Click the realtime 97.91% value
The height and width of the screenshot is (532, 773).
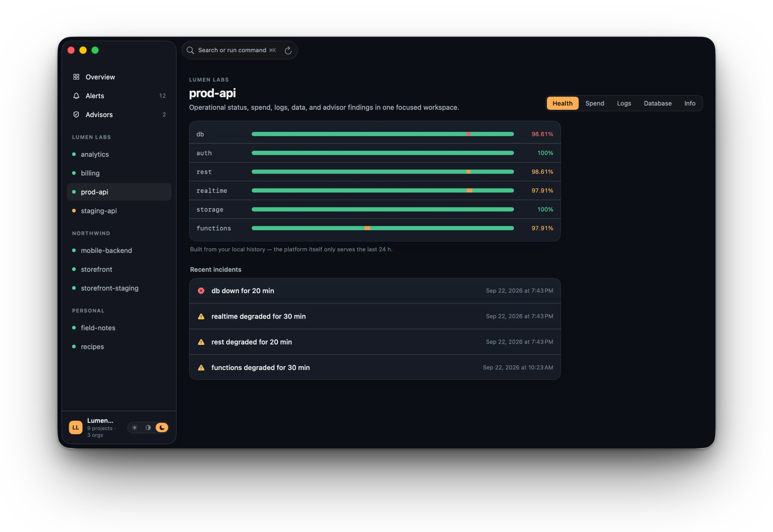coord(542,191)
